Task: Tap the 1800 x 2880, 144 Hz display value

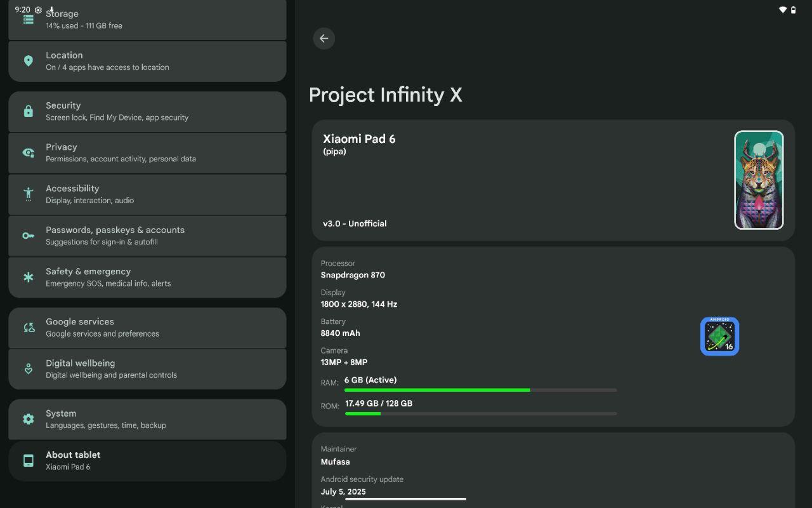Action: pos(359,304)
